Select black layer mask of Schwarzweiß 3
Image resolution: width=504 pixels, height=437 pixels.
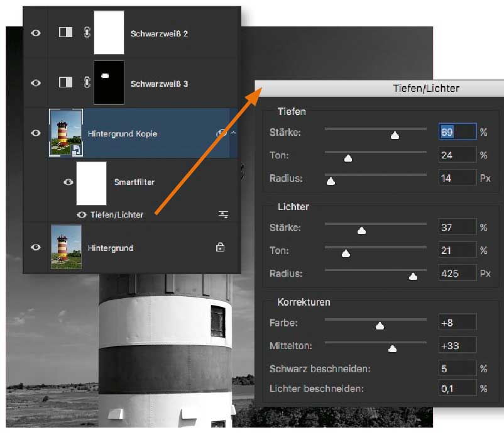point(109,82)
